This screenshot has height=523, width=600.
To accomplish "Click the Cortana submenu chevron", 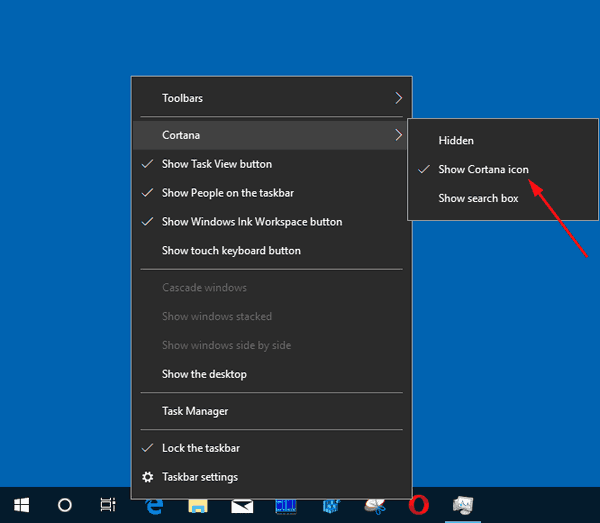I will [398, 135].
